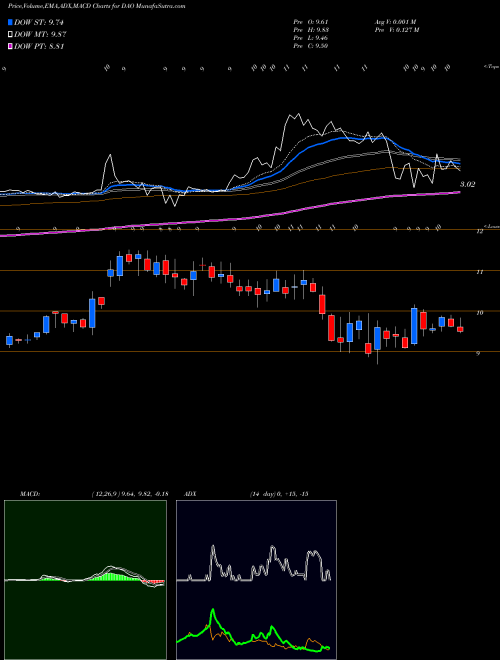Click the 'MACD:' indicator heading

coord(30,494)
